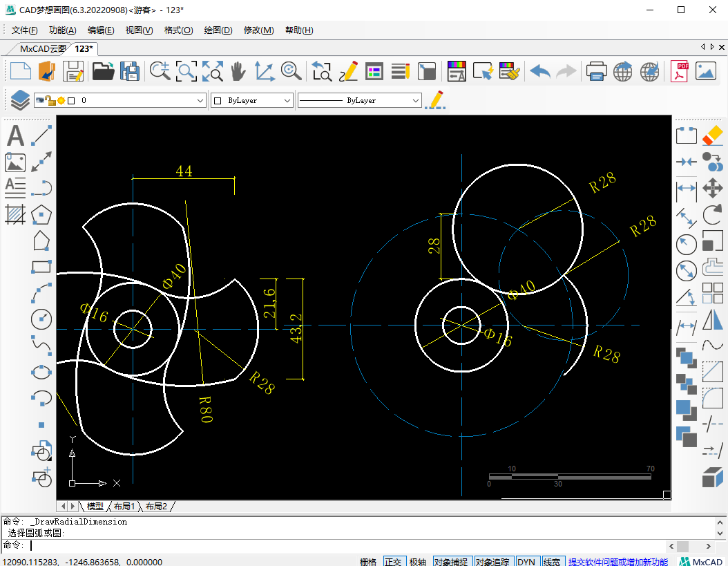This screenshot has height=566, width=728.
Task: Select the Hatch fill tool
Action: click(x=15, y=215)
